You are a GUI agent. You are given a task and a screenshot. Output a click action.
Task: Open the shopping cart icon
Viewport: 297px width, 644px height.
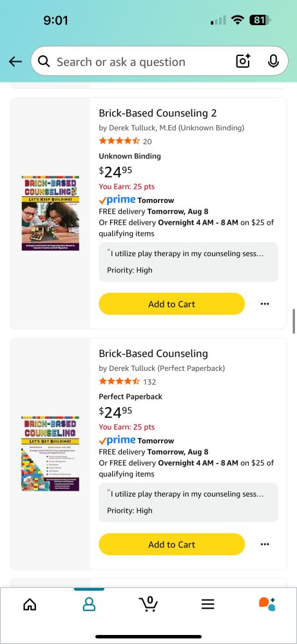pos(149,604)
